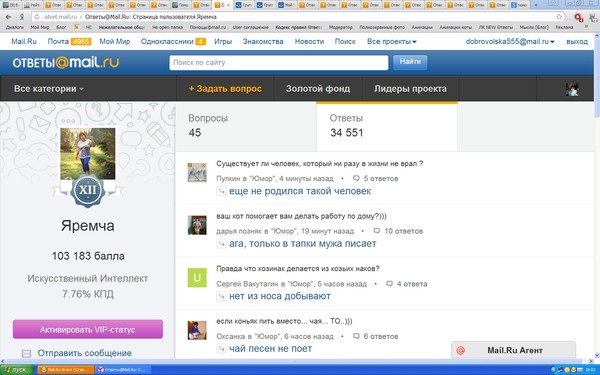Expand bookmarks bar overflow chevron
The height and width of the screenshot is (375, 600).
pyautogui.click(x=586, y=27)
